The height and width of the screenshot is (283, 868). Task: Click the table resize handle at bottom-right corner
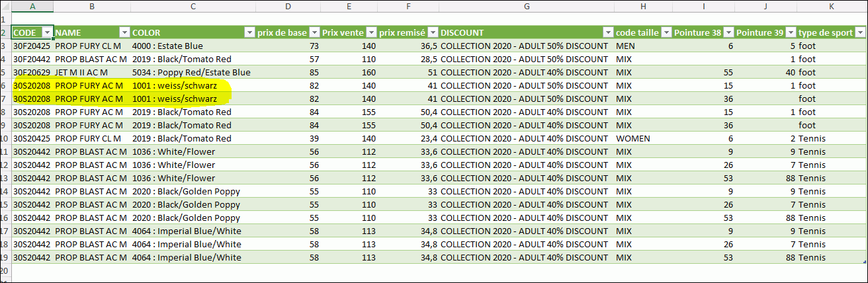pos(865,263)
